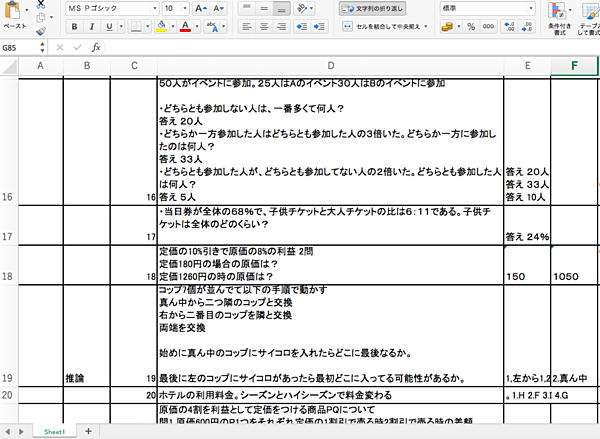Image resolution: width=600 pixels, height=439 pixels.
Task: Click the center align text icon
Action: pos(264,27)
